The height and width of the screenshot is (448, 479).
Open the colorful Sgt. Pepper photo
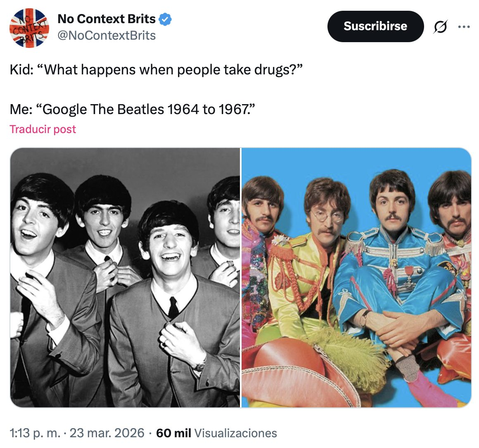(356, 278)
